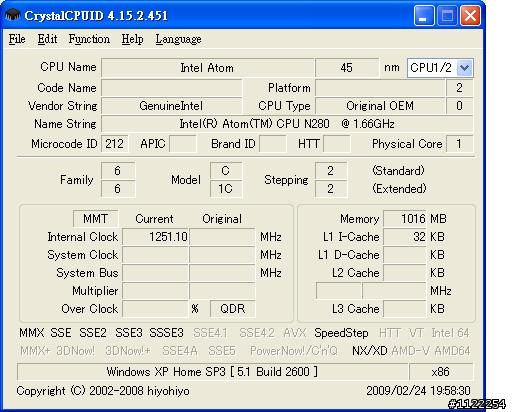Click the grayed AMD64 feature label

(x=452, y=351)
